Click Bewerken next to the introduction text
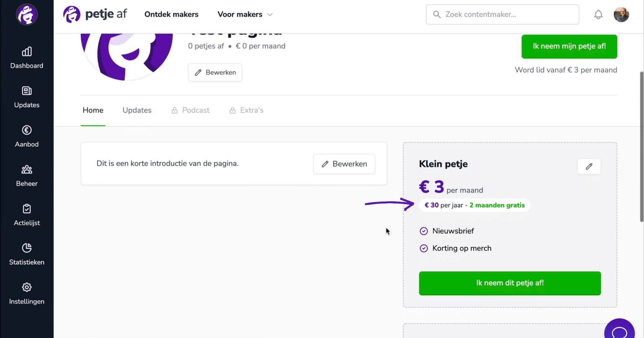644x338 pixels. point(344,164)
